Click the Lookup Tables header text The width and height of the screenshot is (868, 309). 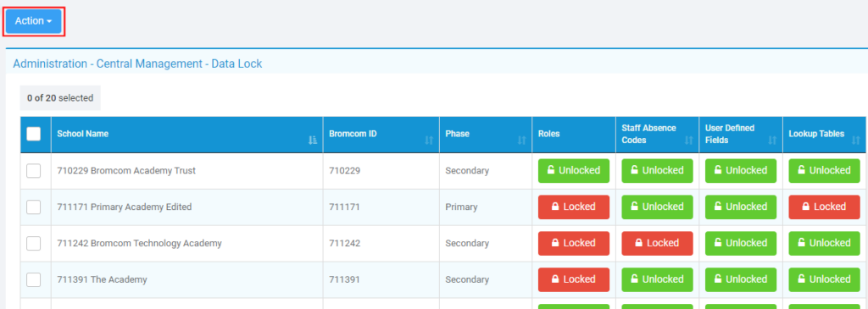point(816,134)
